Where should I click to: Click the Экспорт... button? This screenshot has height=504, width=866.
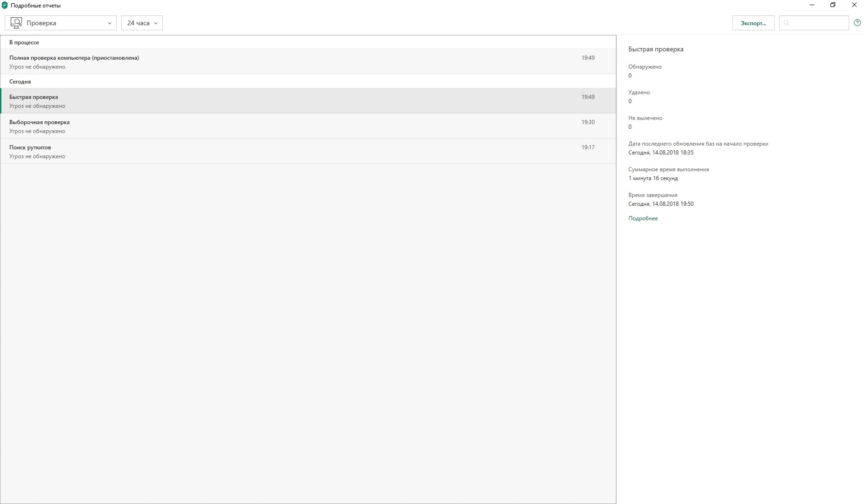(753, 23)
